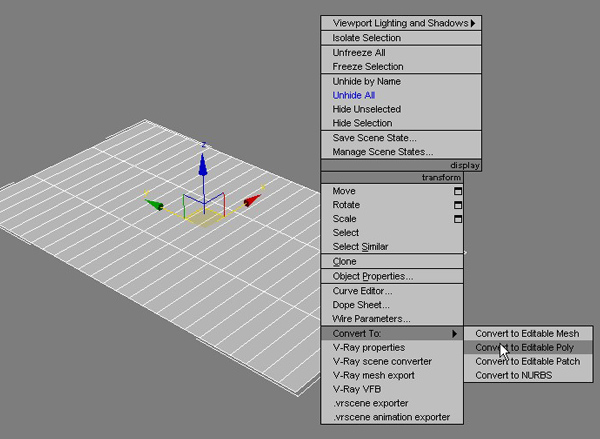
Task: Click Isolate Selection in the quad menu
Action: 366,38
